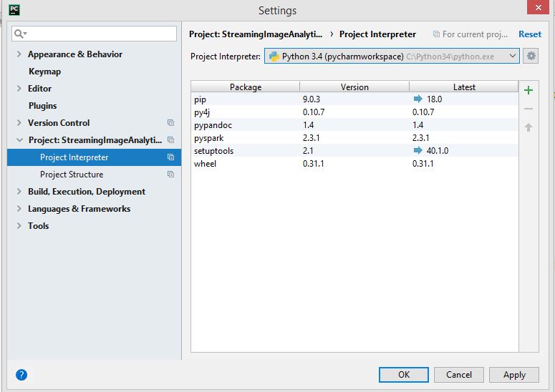The width and height of the screenshot is (555, 392).
Task: Select the py4j package row
Action: coord(354,112)
